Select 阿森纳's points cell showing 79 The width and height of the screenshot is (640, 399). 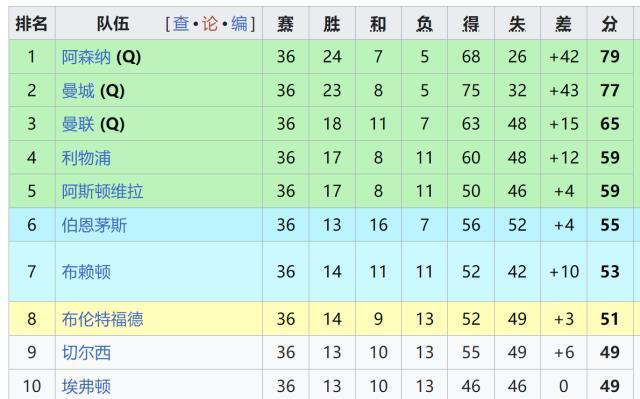pyautogui.click(x=610, y=57)
